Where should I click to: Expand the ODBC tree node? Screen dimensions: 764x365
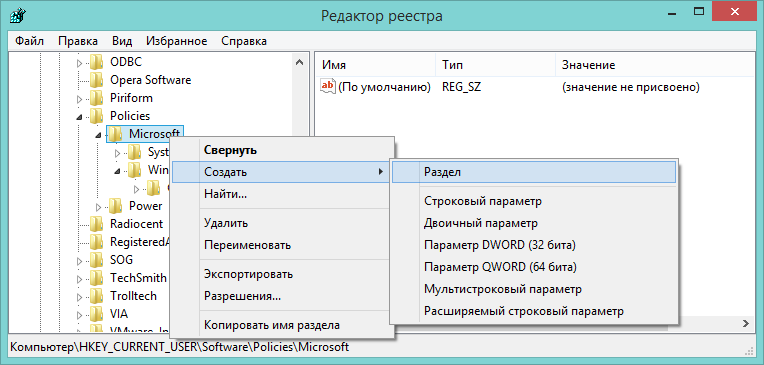point(80,63)
